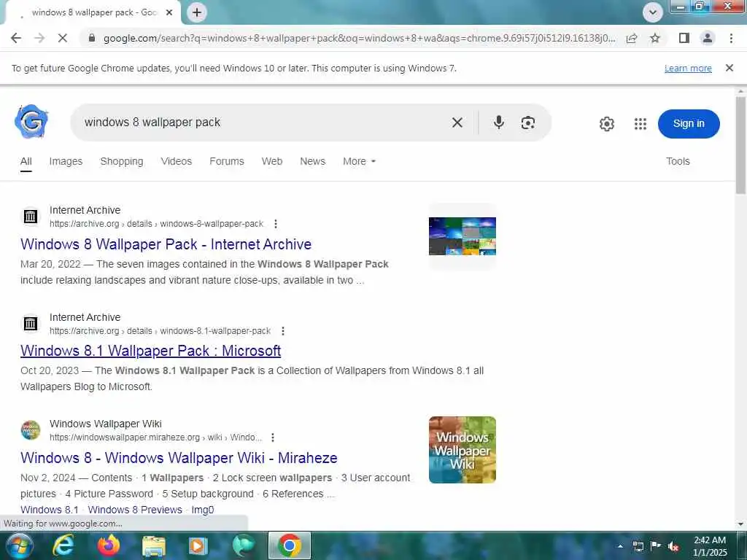
Task: Clear the search box text
Action: pos(457,122)
